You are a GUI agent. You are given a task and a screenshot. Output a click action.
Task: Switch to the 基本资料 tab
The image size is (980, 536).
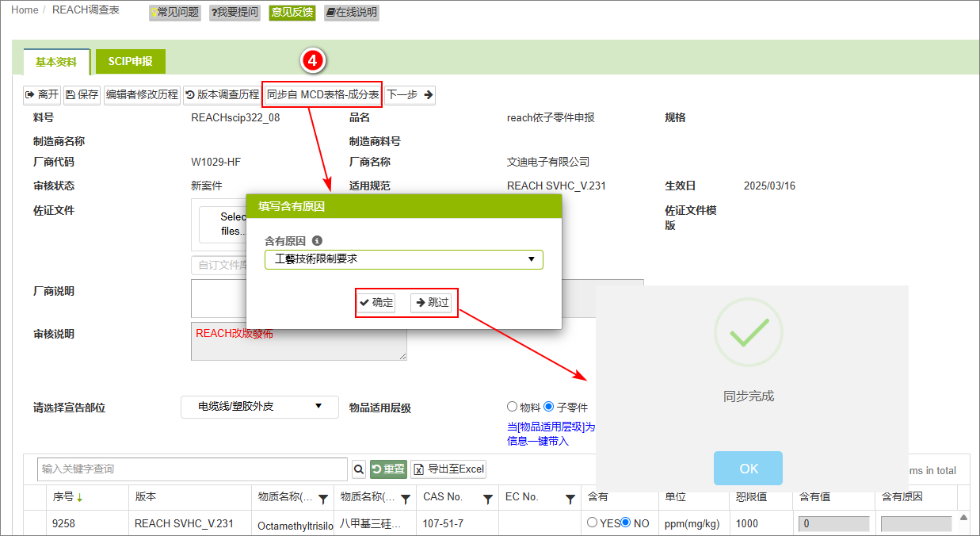coord(56,61)
